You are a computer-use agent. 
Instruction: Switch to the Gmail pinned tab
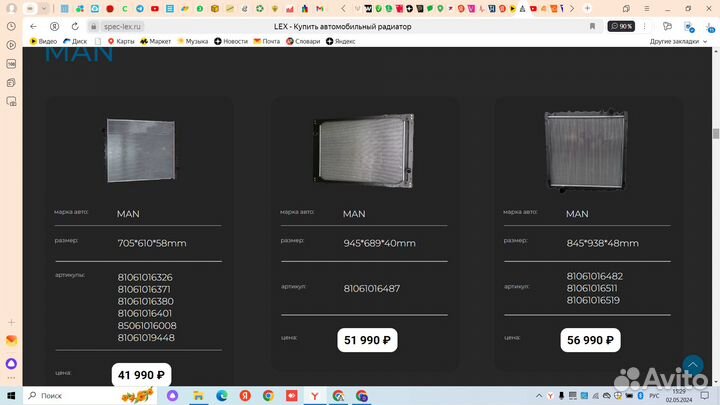320,8
